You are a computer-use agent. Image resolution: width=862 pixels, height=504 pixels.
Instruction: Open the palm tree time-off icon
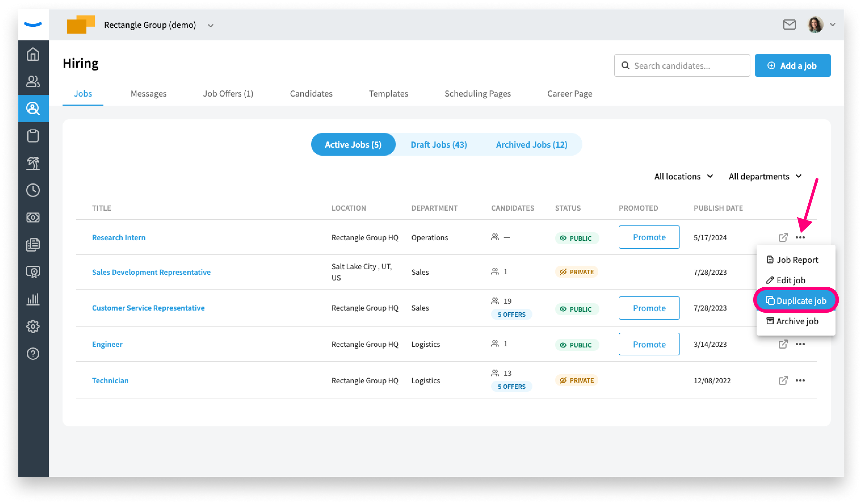(33, 163)
